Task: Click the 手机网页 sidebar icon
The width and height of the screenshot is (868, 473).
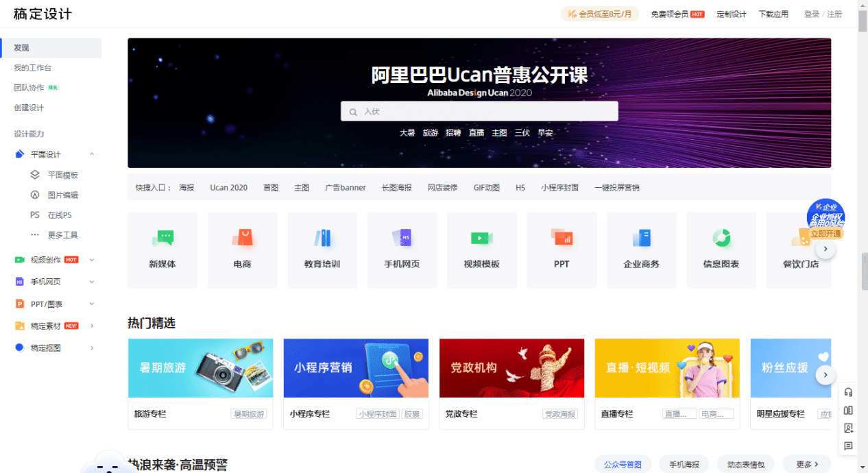Action: pos(19,282)
